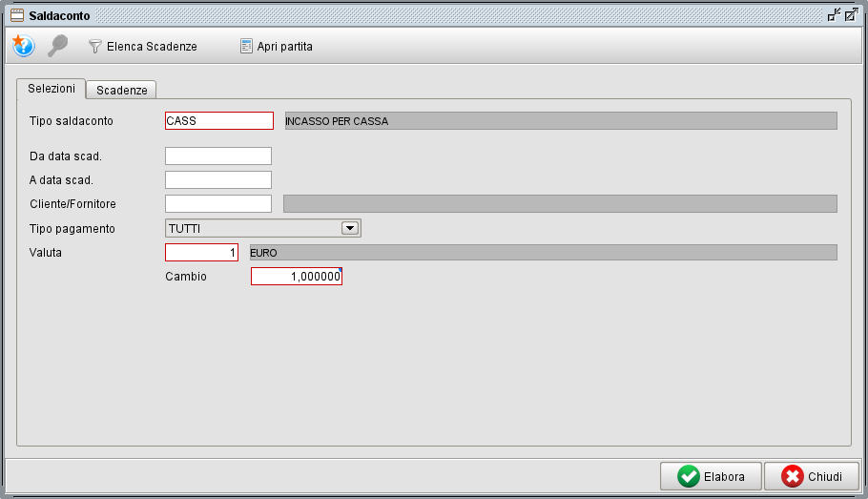
Task: Click the Elenca Scadenze funnel icon
Action: [x=95, y=46]
